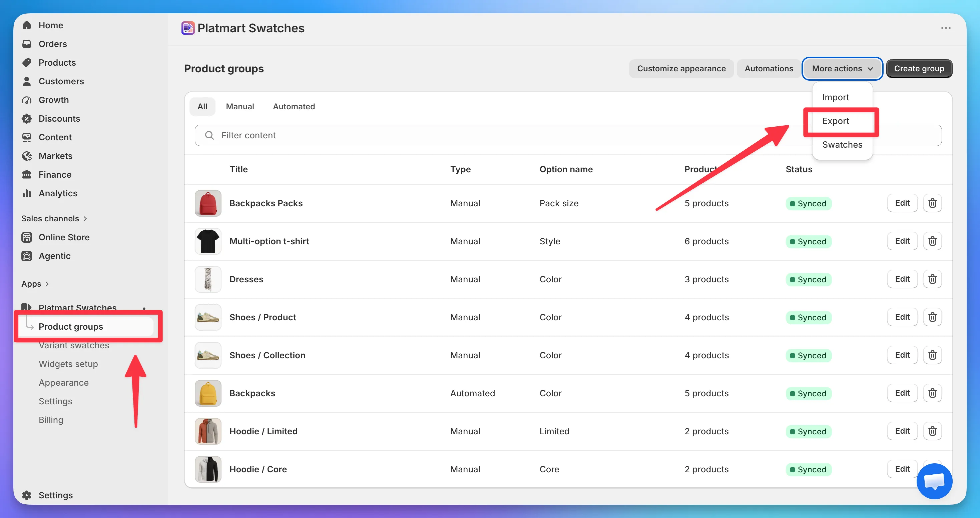Delete the Dresses group

932,279
